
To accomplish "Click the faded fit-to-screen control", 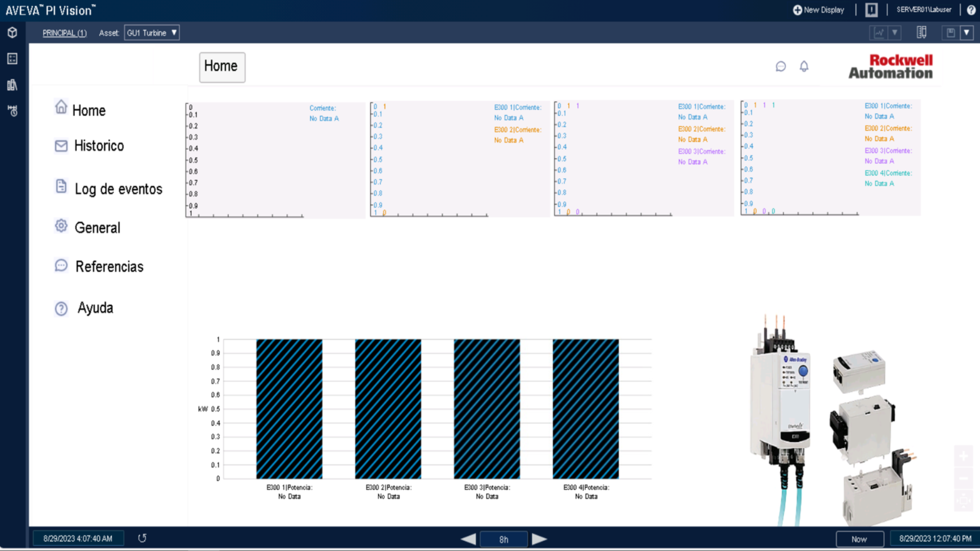I will pos(964,500).
